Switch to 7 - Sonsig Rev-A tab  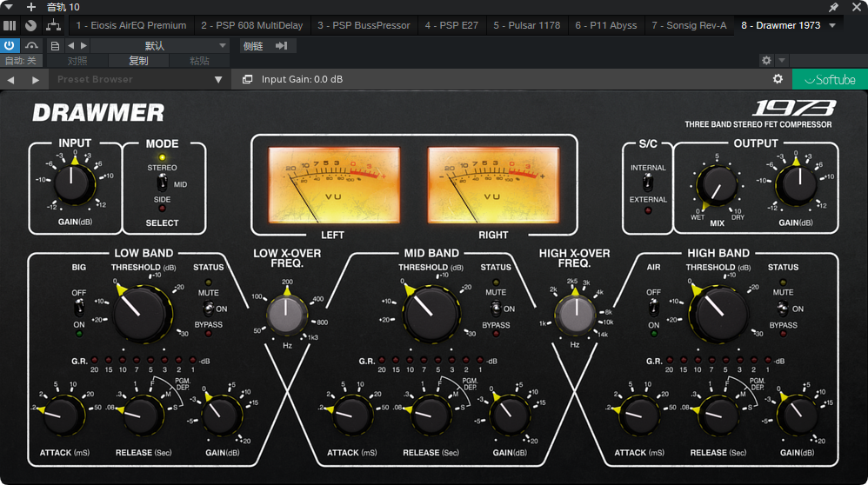[x=689, y=25]
